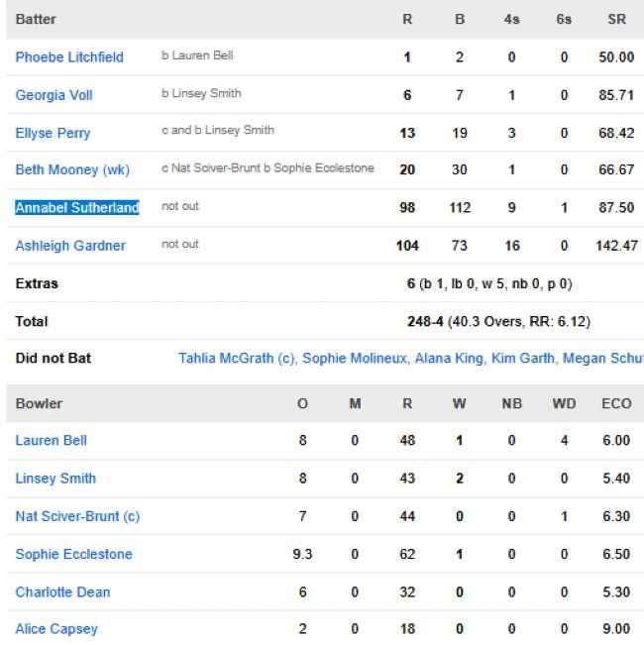644x645 pixels.
Task: Click bowler Linsey Smith link
Action: coord(55,479)
